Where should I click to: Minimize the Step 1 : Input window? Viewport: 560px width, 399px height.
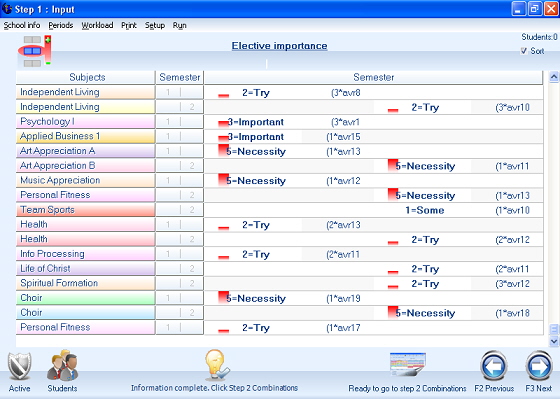(x=518, y=9)
